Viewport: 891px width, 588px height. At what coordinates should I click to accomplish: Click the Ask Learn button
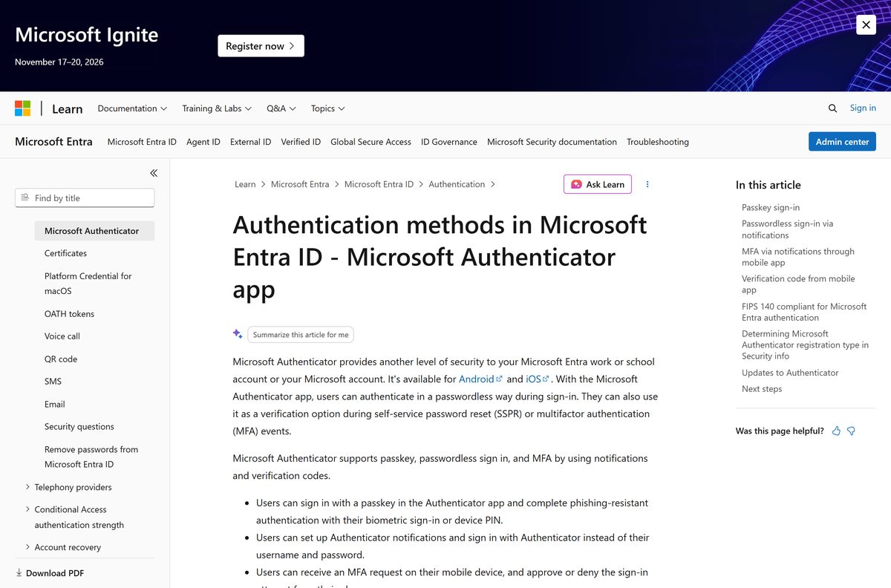click(598, 184)
